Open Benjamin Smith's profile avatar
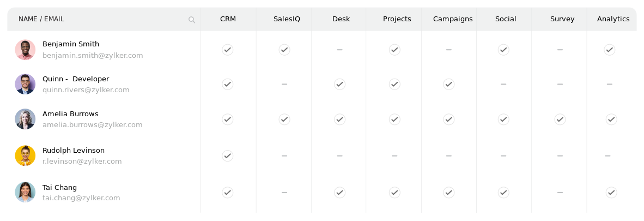 (x=25, y=50)
